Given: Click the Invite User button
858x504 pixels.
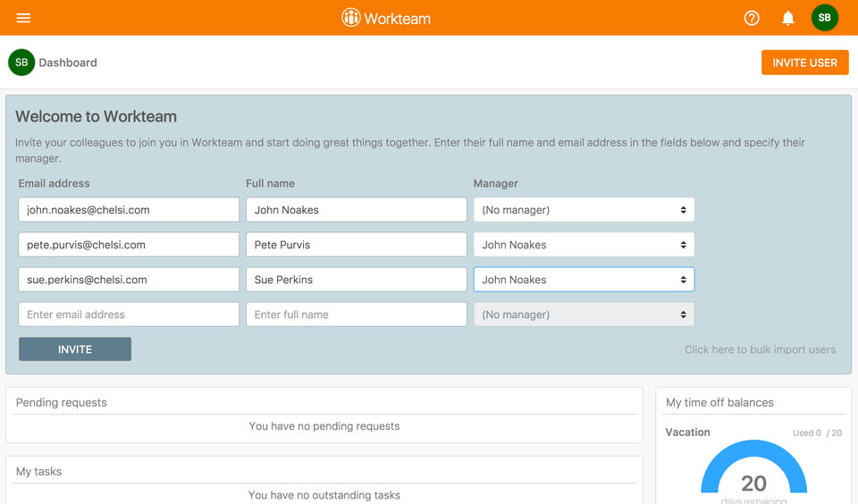Looking at the screenshot, I should pos(804,63).
